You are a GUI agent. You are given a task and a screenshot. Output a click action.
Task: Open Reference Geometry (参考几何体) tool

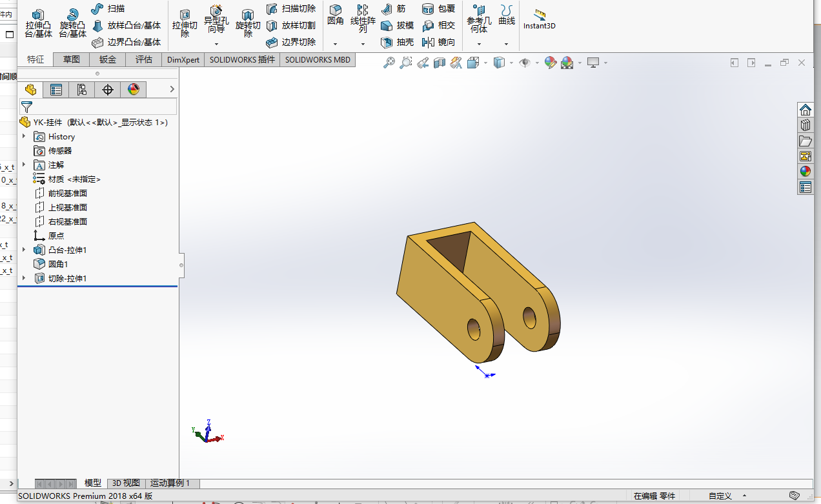[479, 18]
